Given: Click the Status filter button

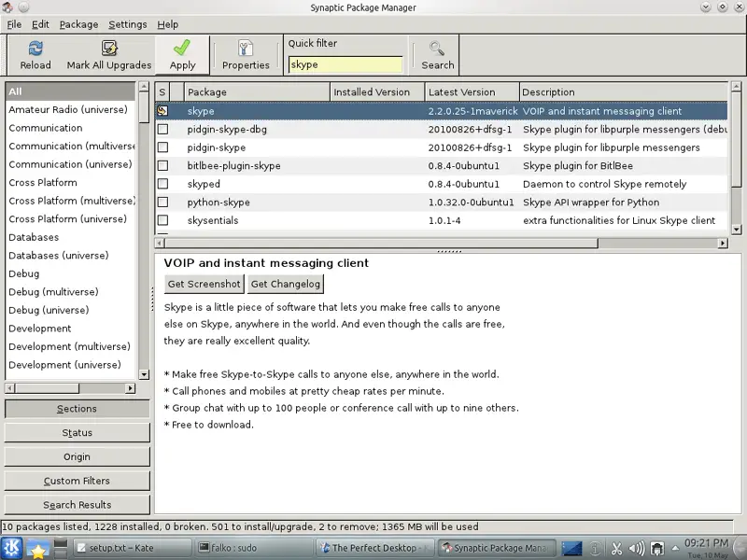Looking at the screenshot, I should click(77, 432).
